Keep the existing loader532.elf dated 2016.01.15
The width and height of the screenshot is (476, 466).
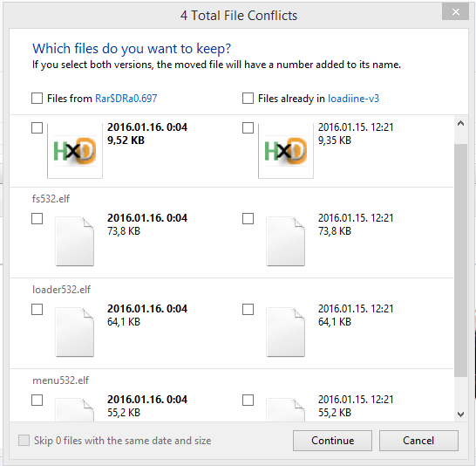pos(248,309)
